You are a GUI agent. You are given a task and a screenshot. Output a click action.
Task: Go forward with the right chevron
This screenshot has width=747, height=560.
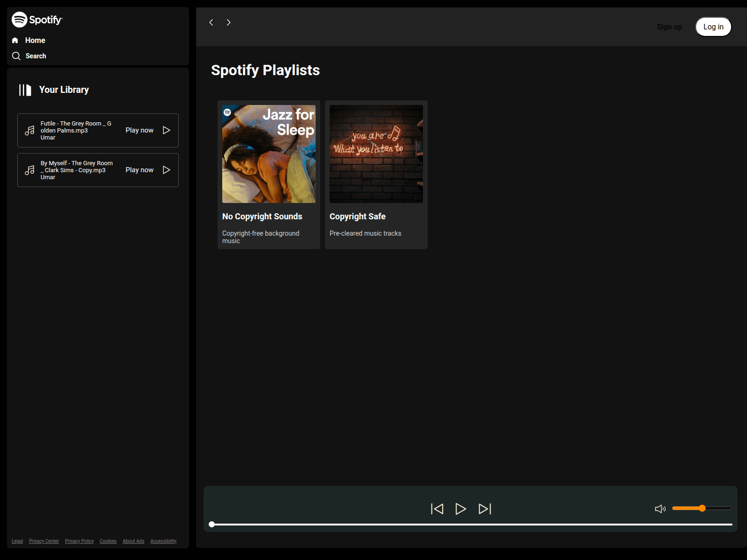[229, 22]
